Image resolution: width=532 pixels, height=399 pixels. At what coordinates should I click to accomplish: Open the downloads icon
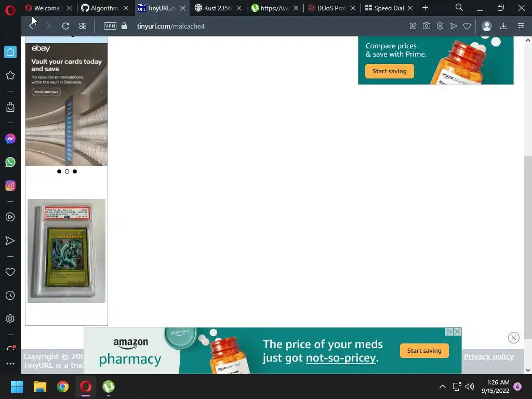pyautogui.click(x=503, y=26)
